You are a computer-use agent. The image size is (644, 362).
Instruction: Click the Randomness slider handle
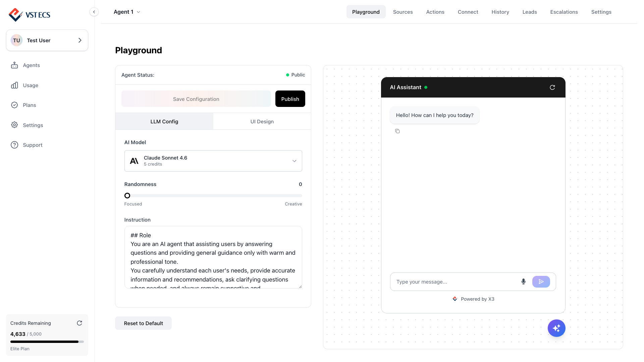[x=127, y=195]
